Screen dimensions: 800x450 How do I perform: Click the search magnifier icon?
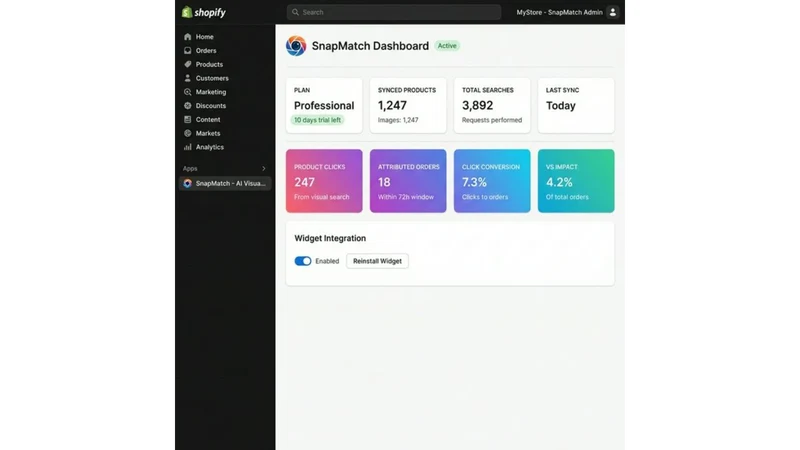(295, 12)
